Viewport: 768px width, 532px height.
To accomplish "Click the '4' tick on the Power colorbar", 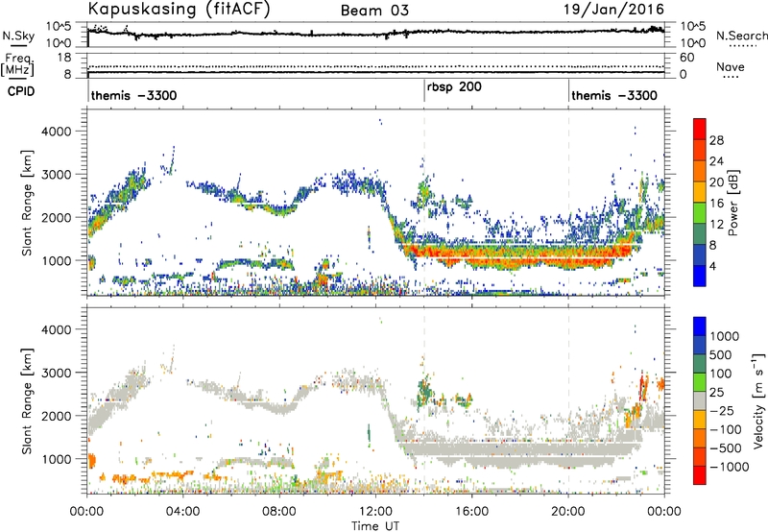I will pyautogui.click(x=712, y=266).
